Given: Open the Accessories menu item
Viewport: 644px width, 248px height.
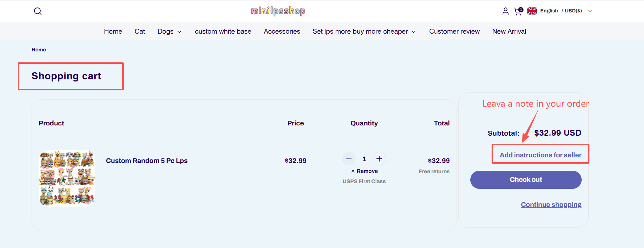Looking at the screenshot, I should [282, 32].
